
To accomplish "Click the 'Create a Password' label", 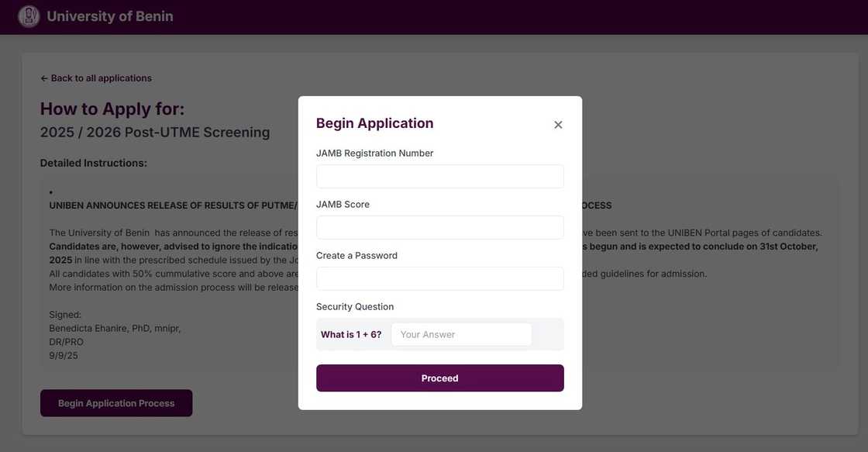I will click(x=357, y=254).
